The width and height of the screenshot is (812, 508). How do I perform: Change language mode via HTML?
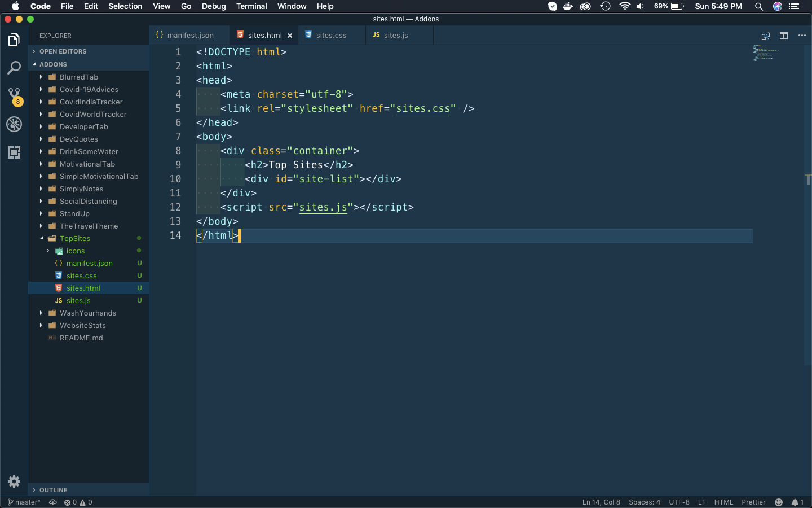point(723,502)
